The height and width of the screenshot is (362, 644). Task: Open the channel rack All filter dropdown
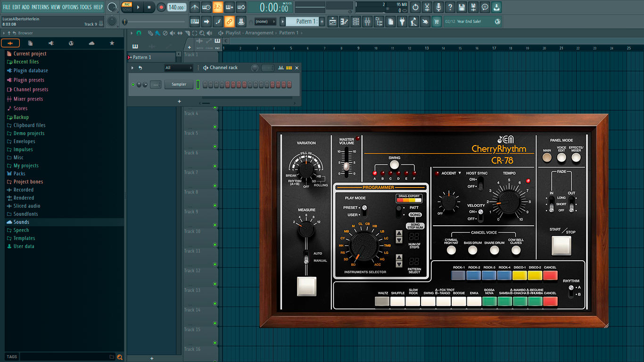179,68
